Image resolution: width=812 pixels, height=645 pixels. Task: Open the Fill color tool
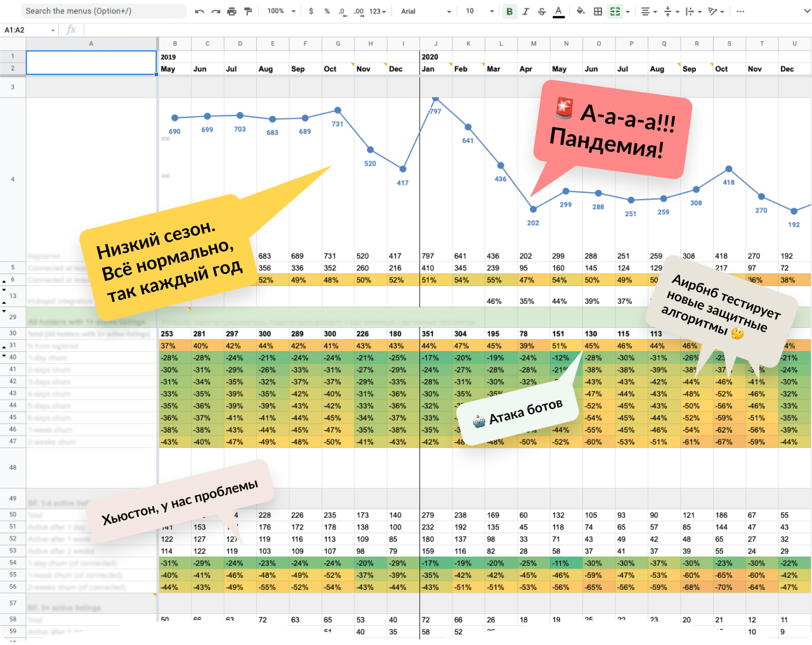pos(580,11)
